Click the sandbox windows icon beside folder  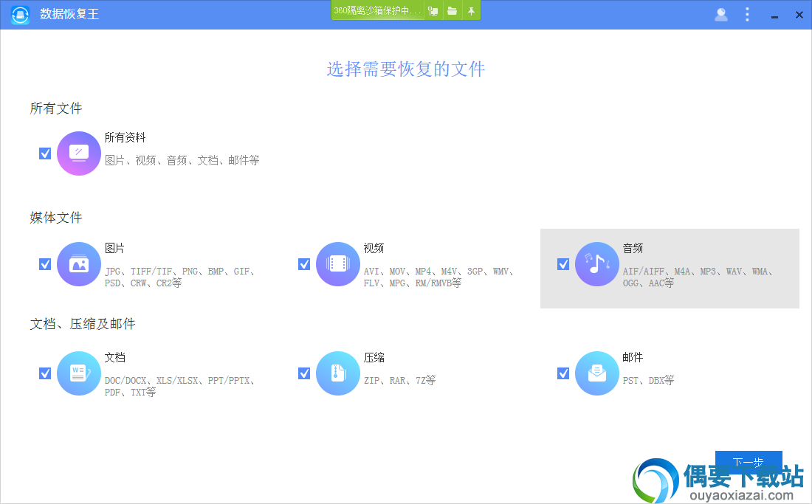pyautogui.click(x=433, y=11)
